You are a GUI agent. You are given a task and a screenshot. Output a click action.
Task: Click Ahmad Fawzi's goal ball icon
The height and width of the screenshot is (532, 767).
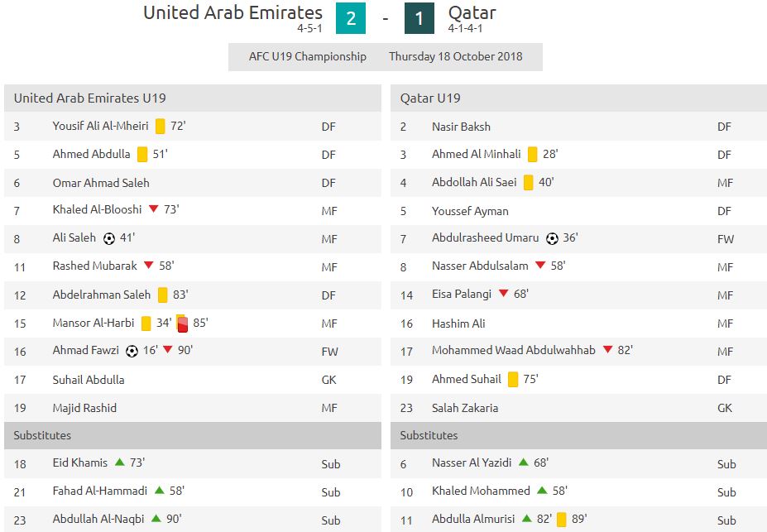tap(132, 351)
